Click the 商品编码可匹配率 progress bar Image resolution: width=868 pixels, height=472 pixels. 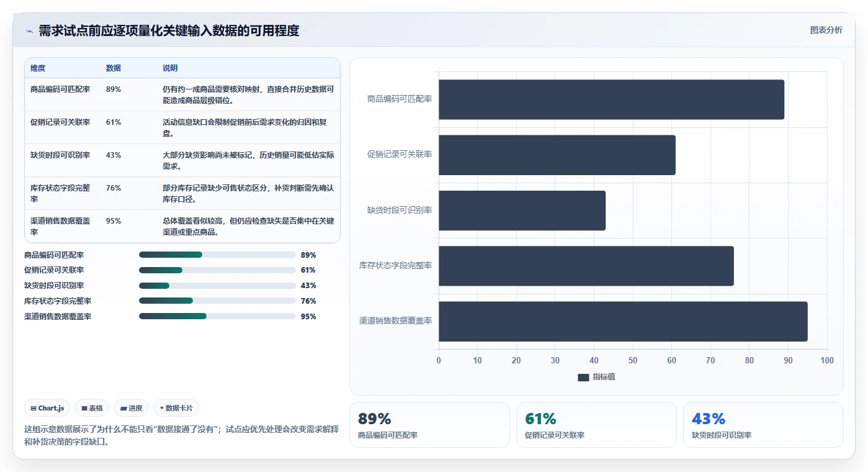pos(217,255)
